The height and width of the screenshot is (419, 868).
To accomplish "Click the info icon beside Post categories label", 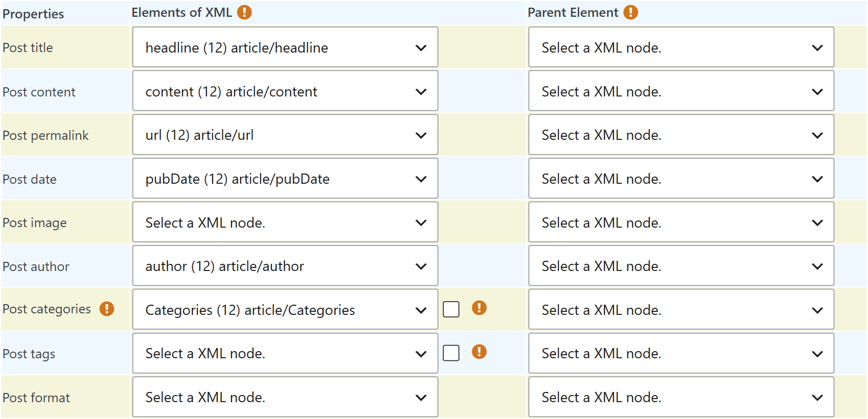I will click(107, 309).
